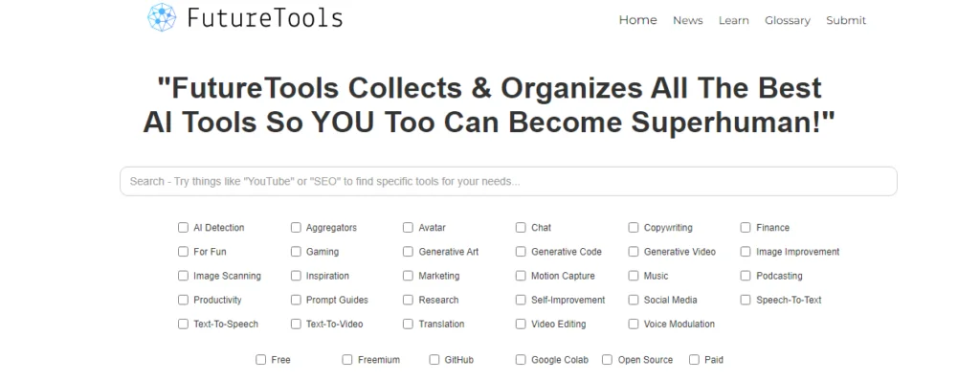
Task: Toggle the Finance filter checkbox
Action: pyautogui.click(x=746, y=228)
